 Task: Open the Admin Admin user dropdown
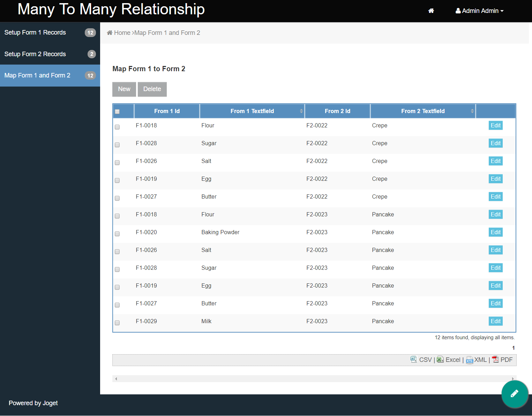point(479,11)
